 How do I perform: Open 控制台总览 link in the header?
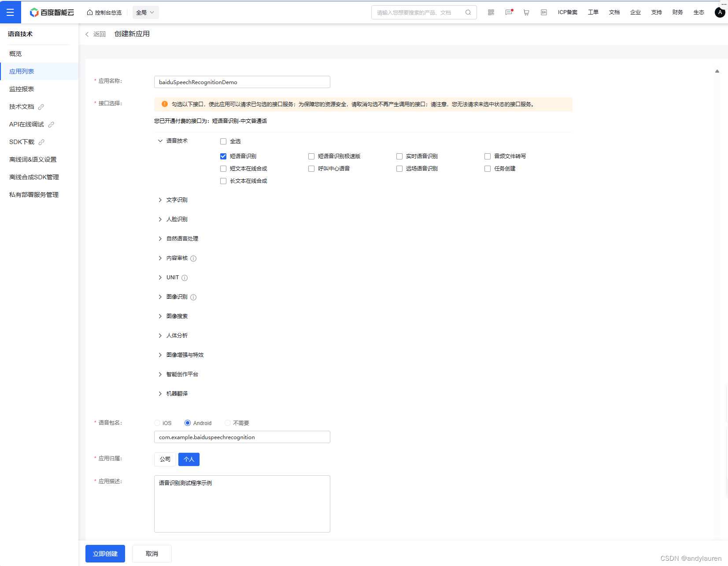tap(108, 12)
